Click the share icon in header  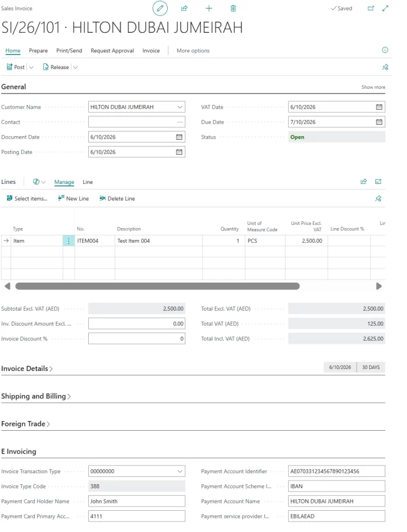(x=184, y=8)
